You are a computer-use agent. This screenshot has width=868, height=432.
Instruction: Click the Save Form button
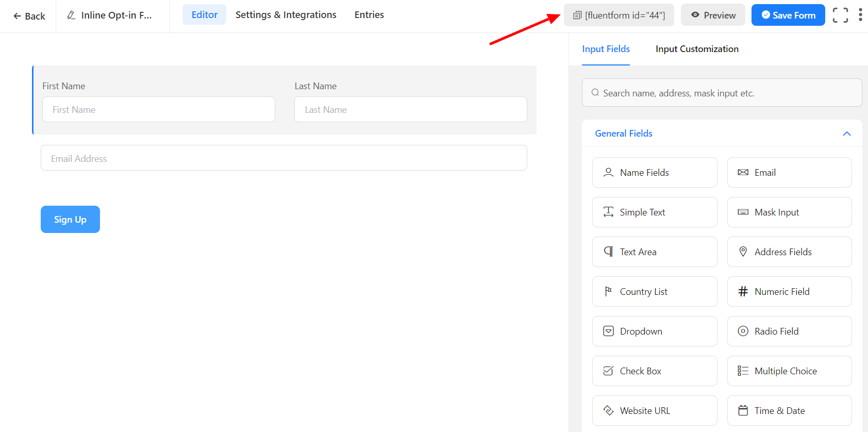tap(788, 15)
